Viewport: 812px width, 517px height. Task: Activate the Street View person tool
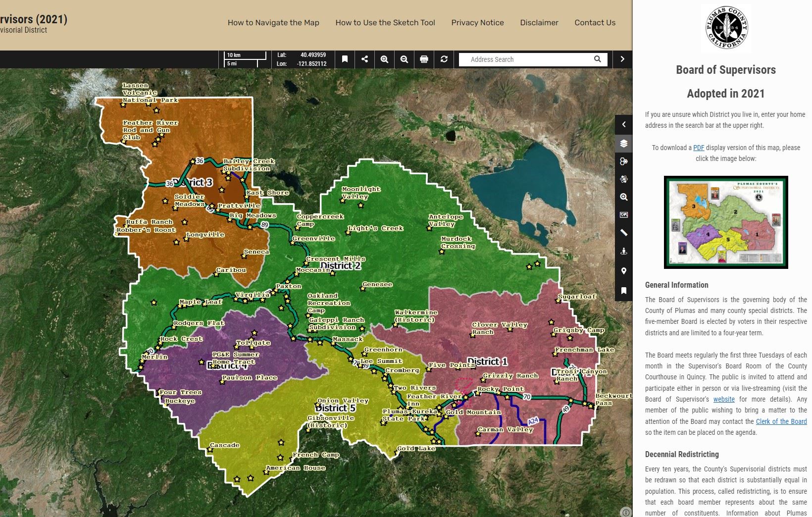coord(623,251)
